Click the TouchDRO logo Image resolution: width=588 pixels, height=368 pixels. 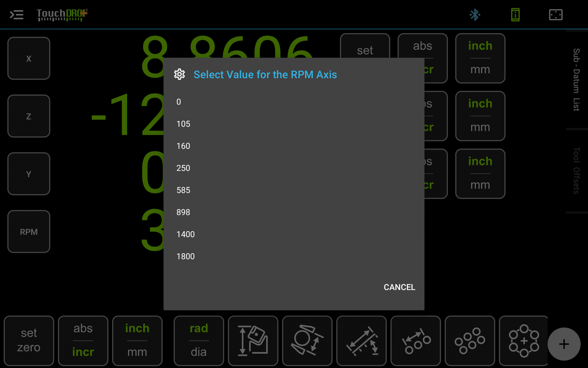[x=62, y=15]
